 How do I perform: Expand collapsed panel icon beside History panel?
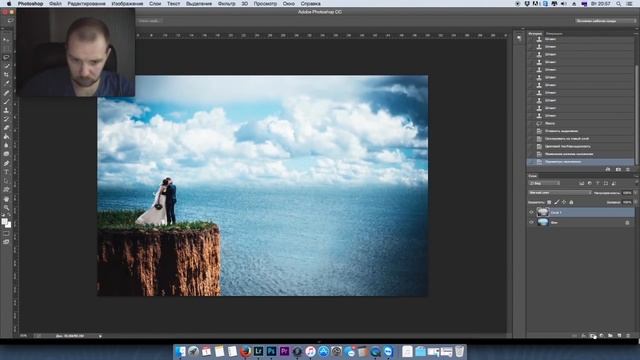pyautogui.click(x=519, y=38)
